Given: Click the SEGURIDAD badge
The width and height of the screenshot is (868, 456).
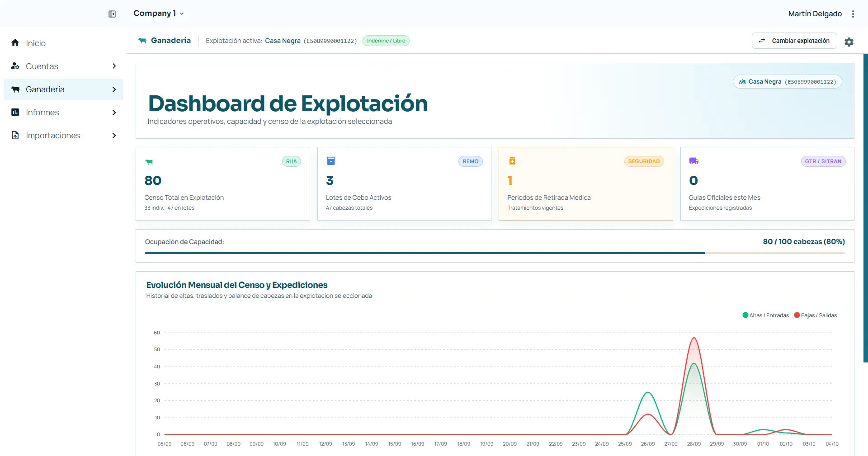Looking at the screenshot, I should (x=644, y=161).
